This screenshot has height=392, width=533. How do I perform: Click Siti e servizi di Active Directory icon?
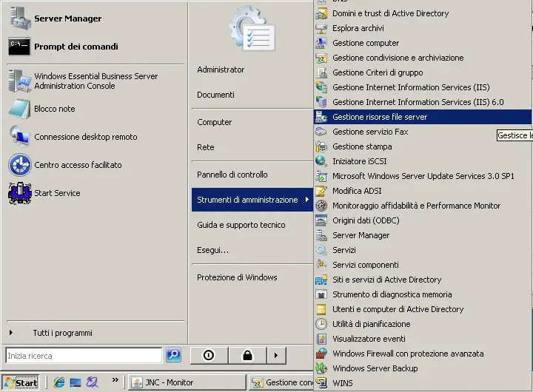[321, 280]
